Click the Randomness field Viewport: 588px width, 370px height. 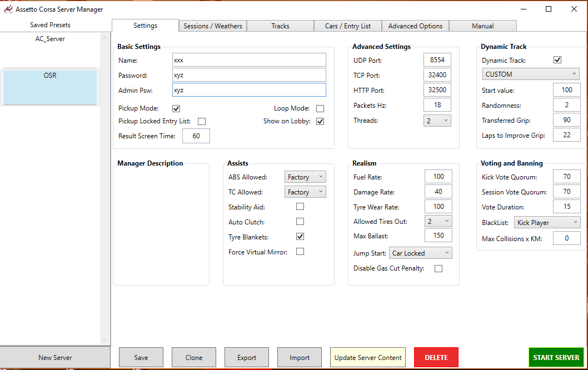[567, 105]
